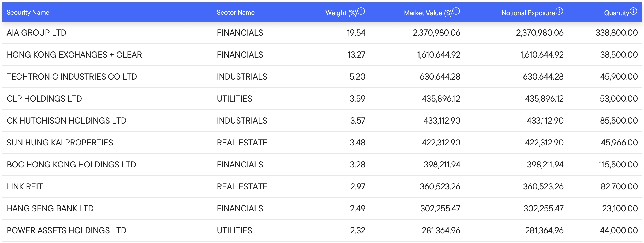Click the Notional Exposure column header
644x243 pixels.
coord(528,13)
